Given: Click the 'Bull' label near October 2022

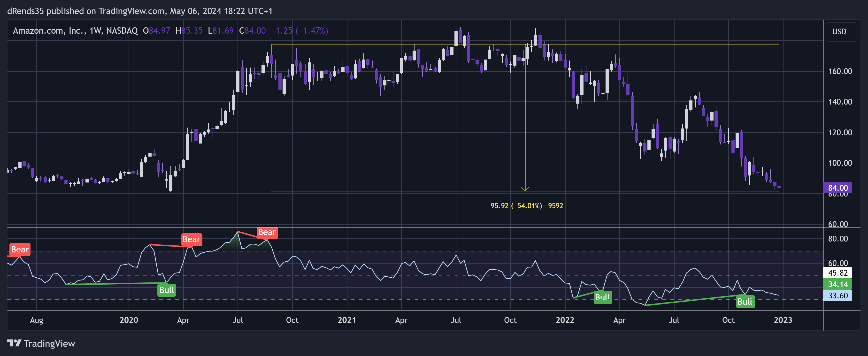Looking at the screenshot, I should click(745, 302).
